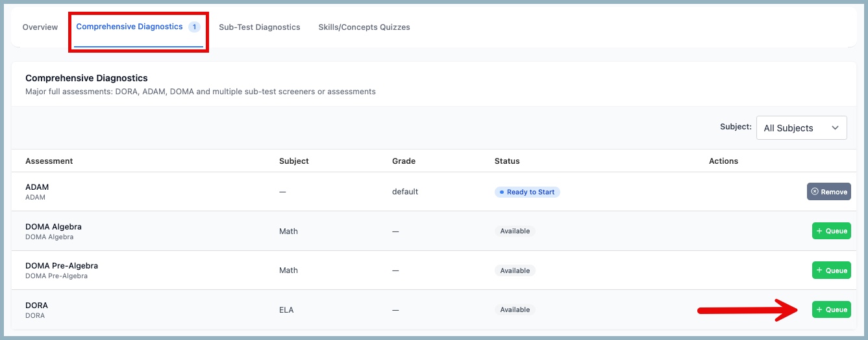Click the Available status of DORA
The image size is (868, 340).
tap(515, 310)
